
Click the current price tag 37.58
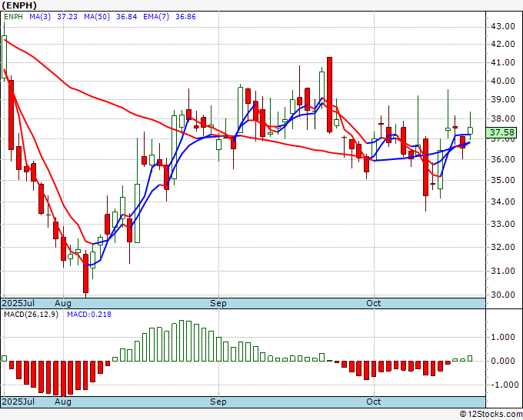503,132
